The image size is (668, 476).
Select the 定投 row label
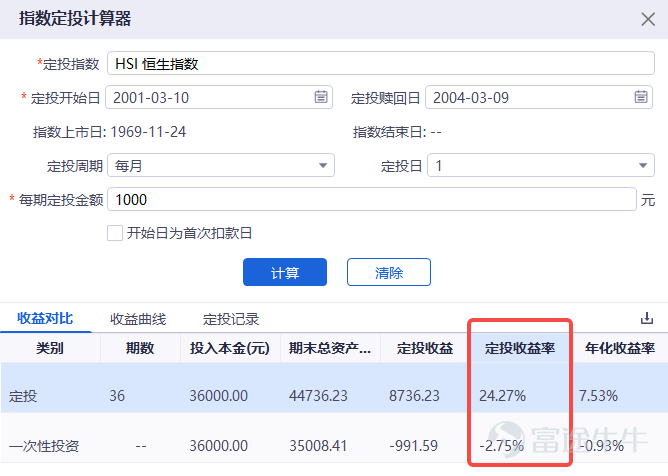click(23, 396)
